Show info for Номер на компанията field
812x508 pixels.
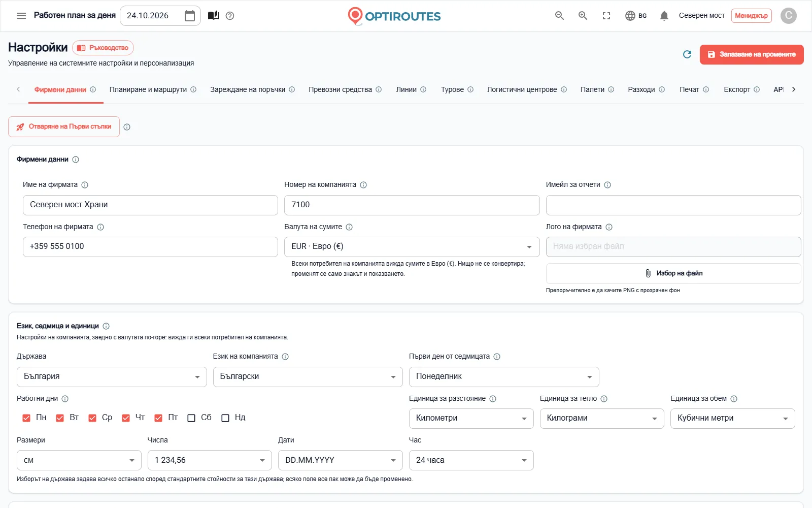363,185
